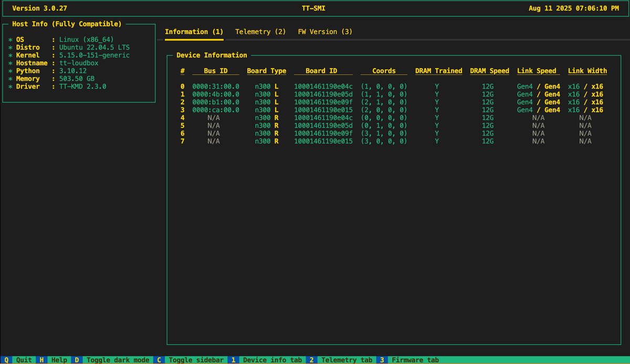
Task: Open the Telemetry (2) tab
Action: 260,31
